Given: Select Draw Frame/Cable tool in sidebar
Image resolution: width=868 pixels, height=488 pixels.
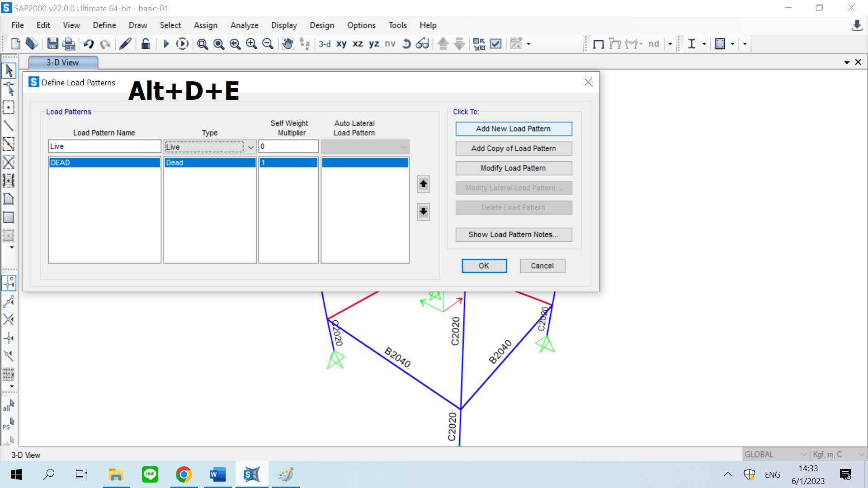Looking at the screenshot, I should [x=9, y=126].
